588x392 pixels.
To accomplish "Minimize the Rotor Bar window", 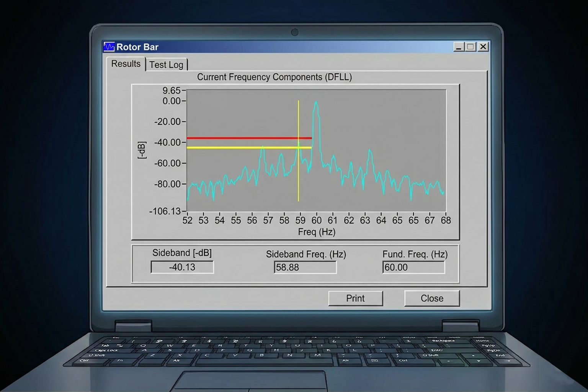I will [459, 47].
